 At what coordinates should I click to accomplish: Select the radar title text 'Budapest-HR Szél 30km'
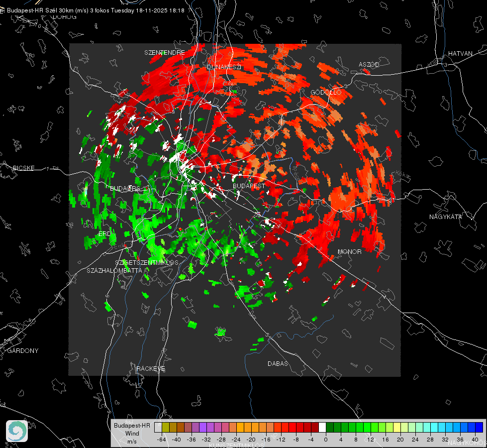coord(40,10)
